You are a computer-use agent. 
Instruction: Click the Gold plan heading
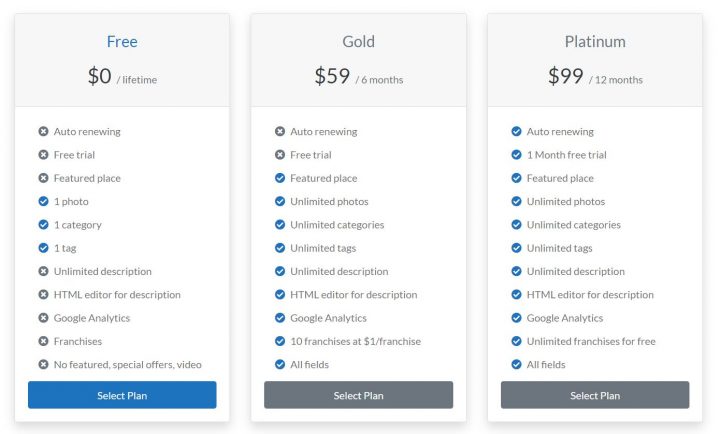point(358,42)
